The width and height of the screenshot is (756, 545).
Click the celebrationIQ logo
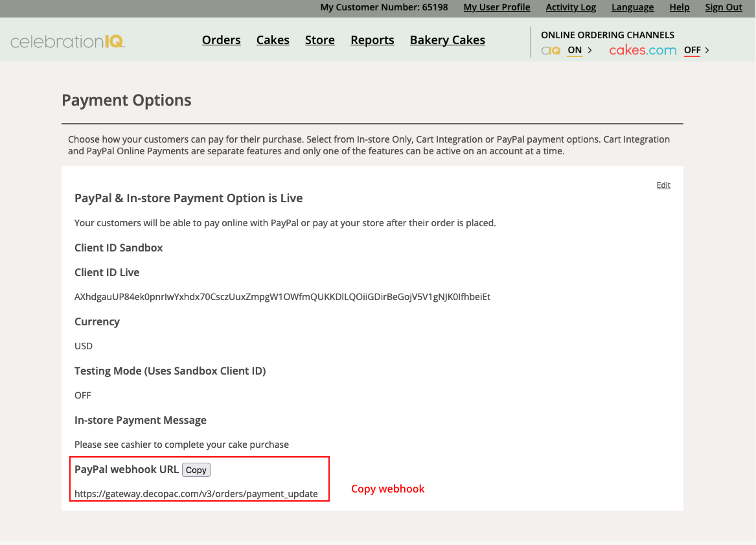68,42
